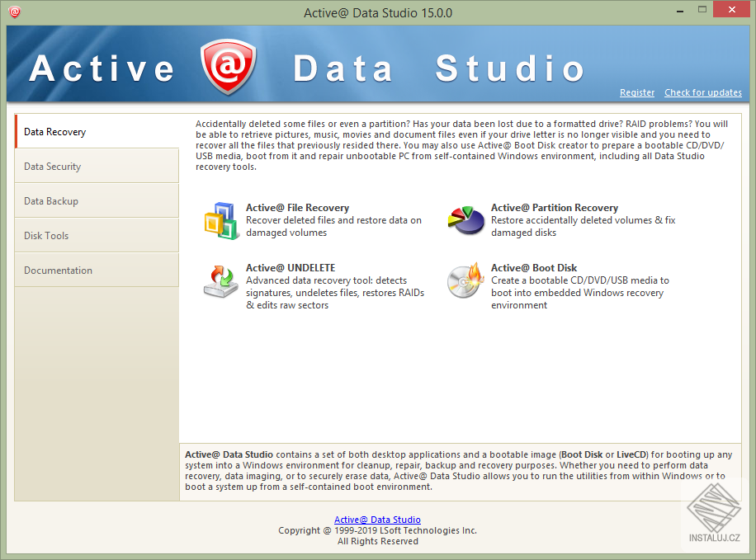Viewport: 756px width, 560px height.
Task: Click the Active@ UNDELETE title
Action: coord(291,268)
